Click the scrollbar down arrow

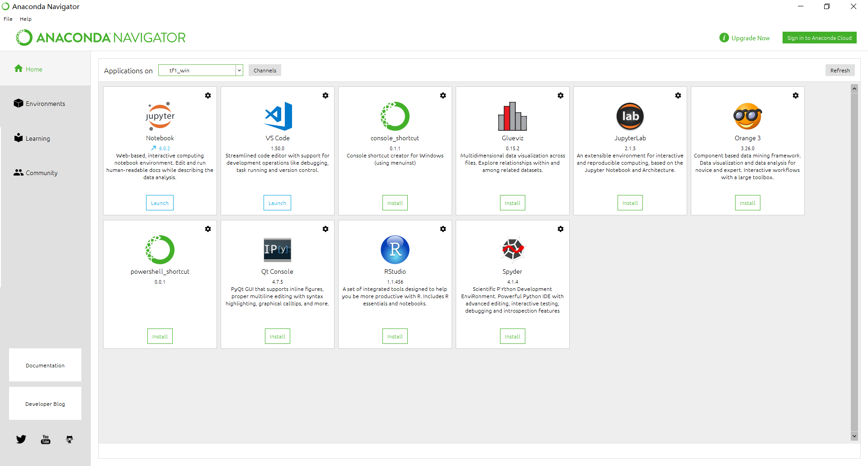point(854,436)
